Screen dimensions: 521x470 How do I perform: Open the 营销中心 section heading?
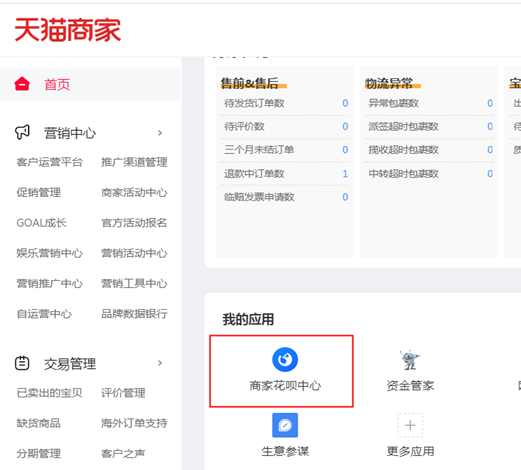70,133
